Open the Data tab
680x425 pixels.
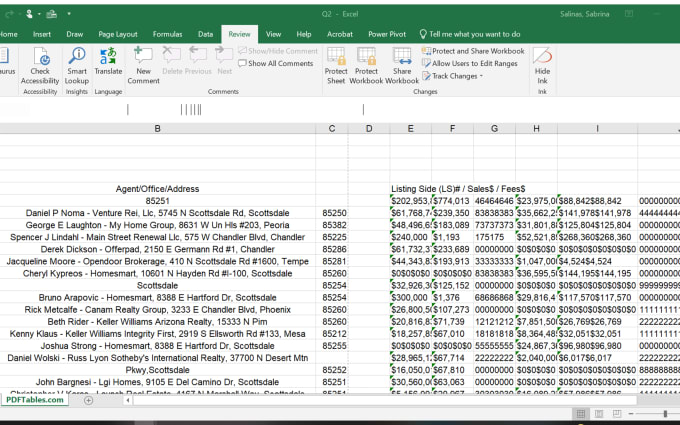click(206, 34)
